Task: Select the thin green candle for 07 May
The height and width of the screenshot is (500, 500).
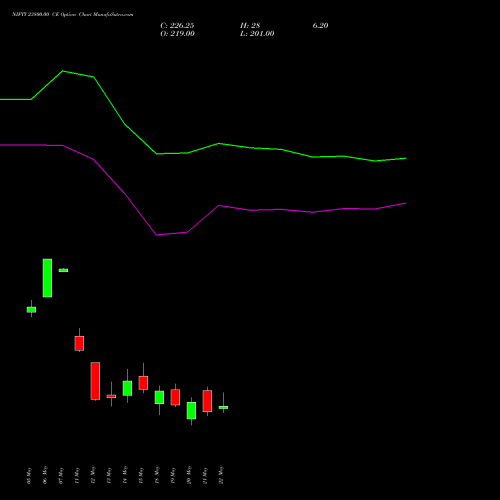Action: pos(63,270)
